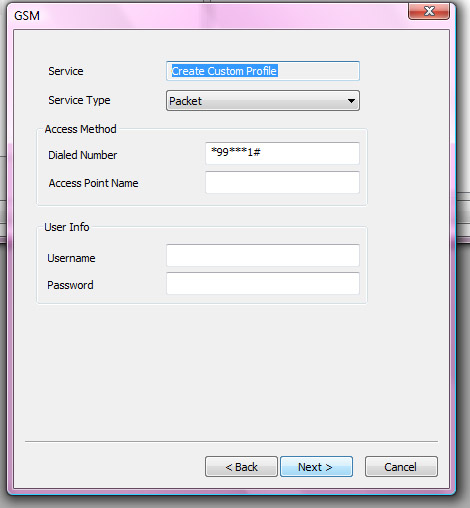The image size is (470, 508).
Task: Click the Access Method group heading
Action: [81, 129]
